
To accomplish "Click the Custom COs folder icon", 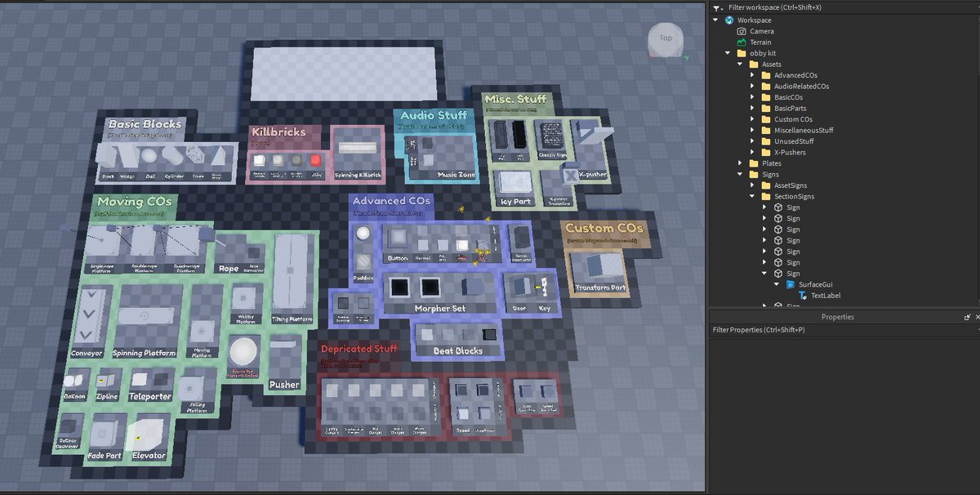I will point(765,119).
